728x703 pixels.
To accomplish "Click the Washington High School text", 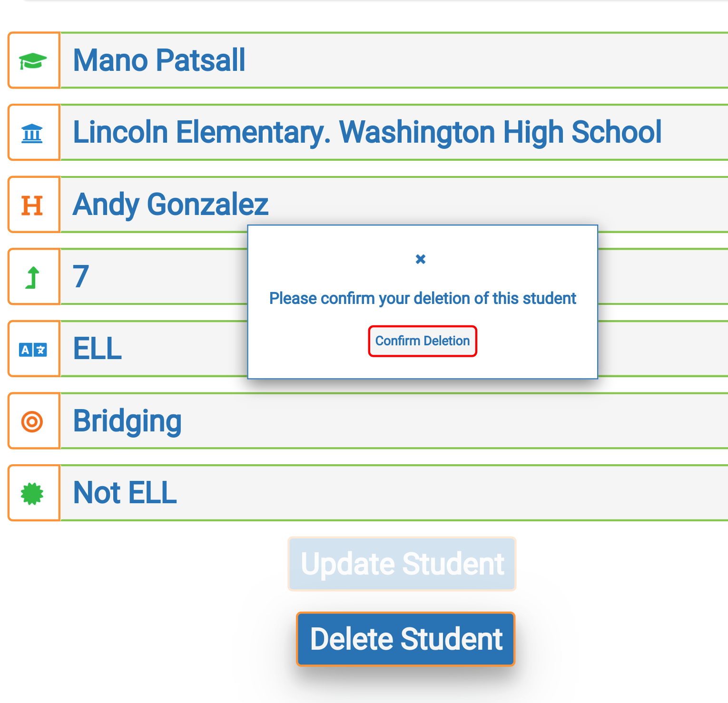I will [500, 132].
